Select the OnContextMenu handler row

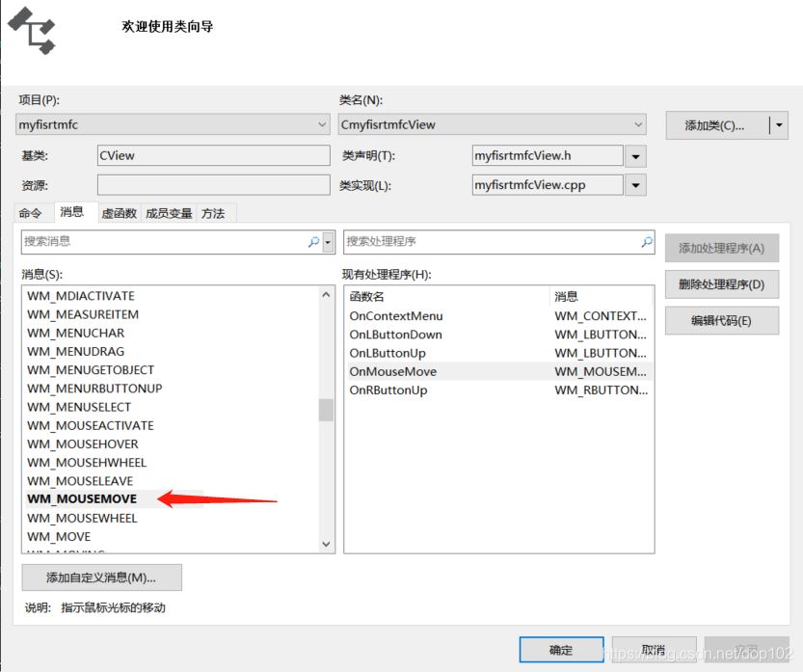point(498,316)
